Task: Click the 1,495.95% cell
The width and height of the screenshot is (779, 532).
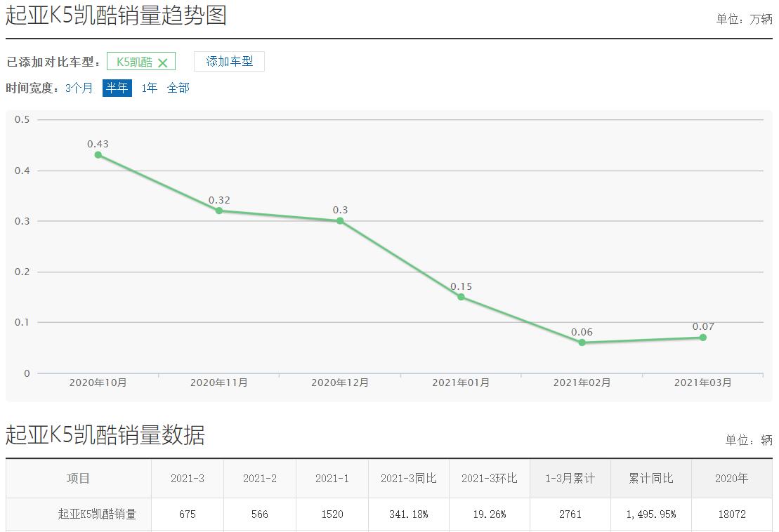Action: 651,514
